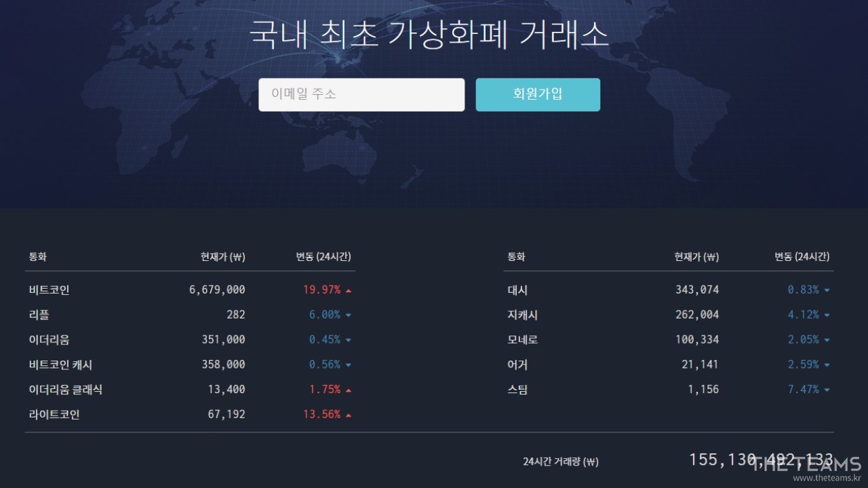Click the down arrow beside 대시 0.83%
The height and width of the screenshot is (488, 868).
827,291
